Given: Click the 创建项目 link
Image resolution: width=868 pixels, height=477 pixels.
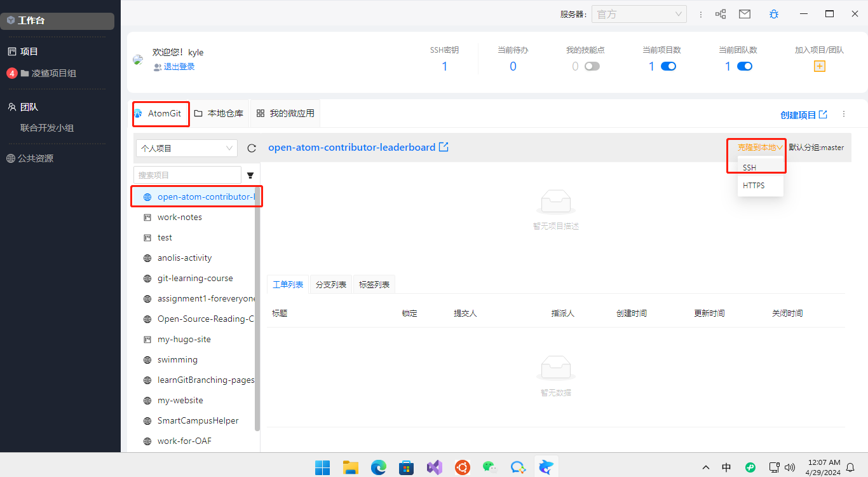Looking at the screenshot, I should (804, 115).
